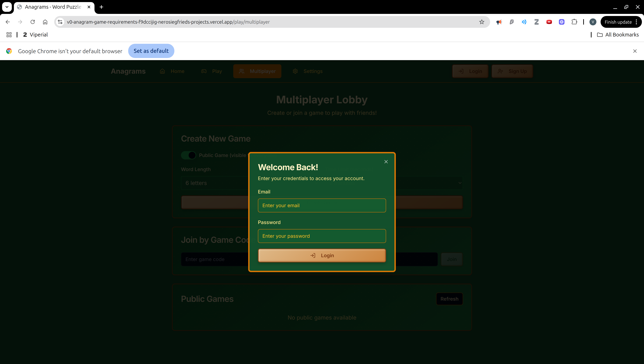The width and height of the screenshot is (644, 364).
Task: Open the megaphone extension icon
Action: click(x=499, y=22)
